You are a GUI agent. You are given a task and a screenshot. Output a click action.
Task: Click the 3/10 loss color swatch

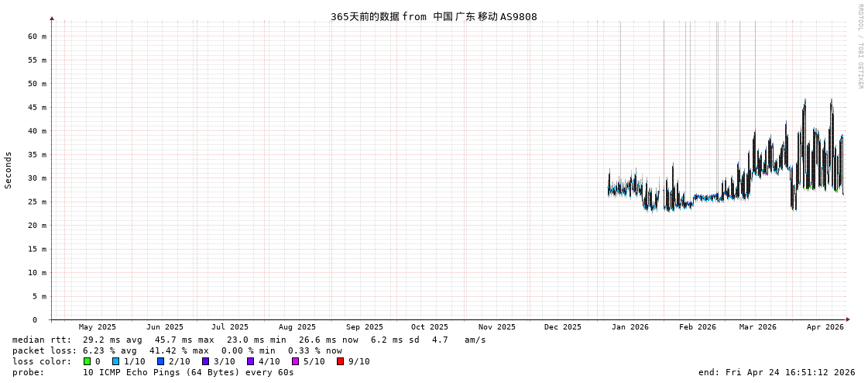click(205, 361)
